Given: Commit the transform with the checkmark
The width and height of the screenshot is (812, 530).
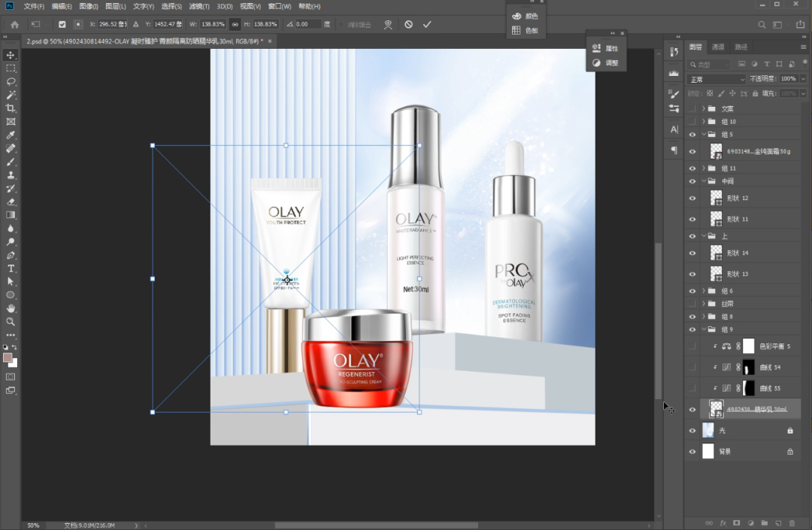Looking at the screenshot, I should click(x=427, y=24).
